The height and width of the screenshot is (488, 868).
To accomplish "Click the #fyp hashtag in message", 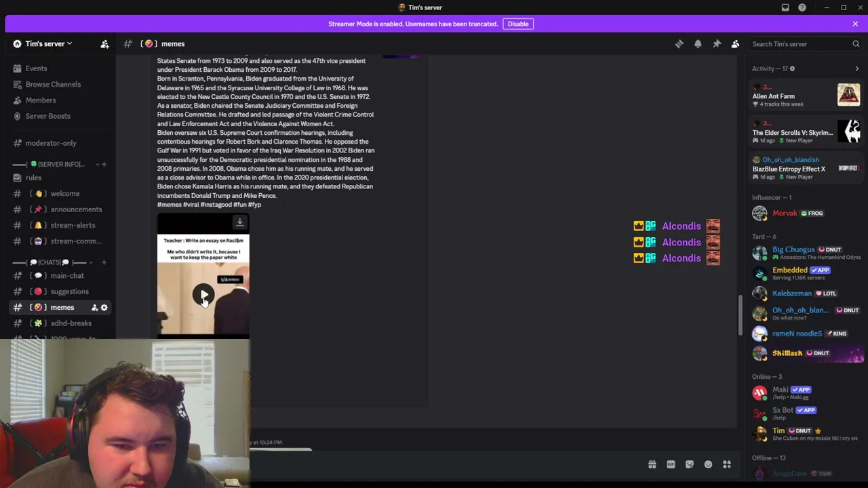I will click(254, 205).
